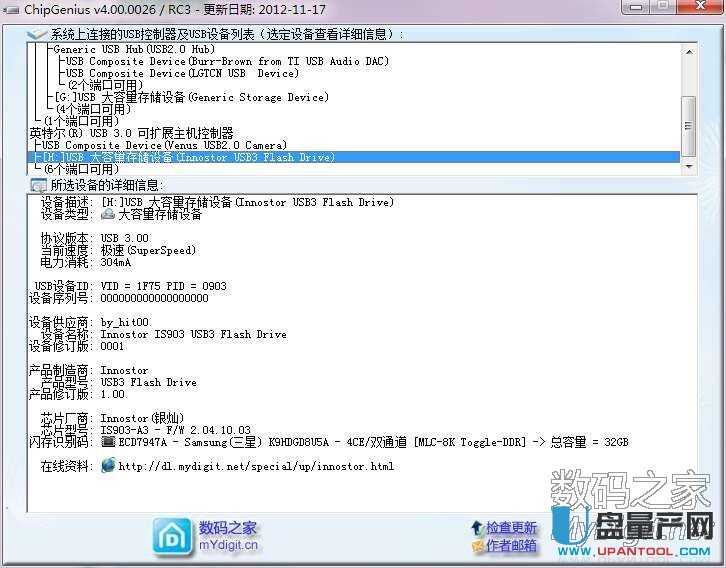Viewport: 726px width, 568px height.
Task: Select the G: Generic Storage Device entry
Action: click(x=192, y=97)
